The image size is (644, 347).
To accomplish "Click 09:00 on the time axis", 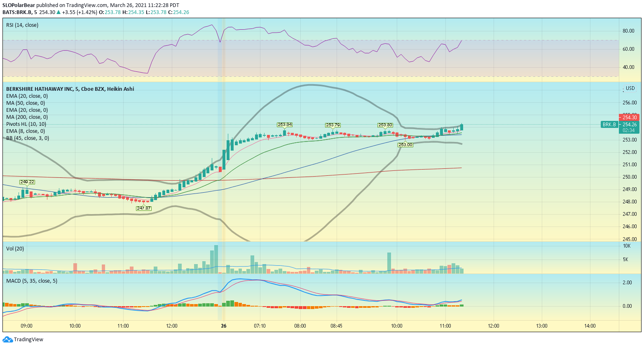I will coord(27,326).
